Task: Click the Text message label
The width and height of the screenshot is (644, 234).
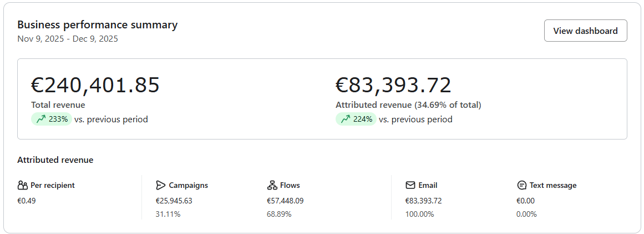Action: (552, 185)
